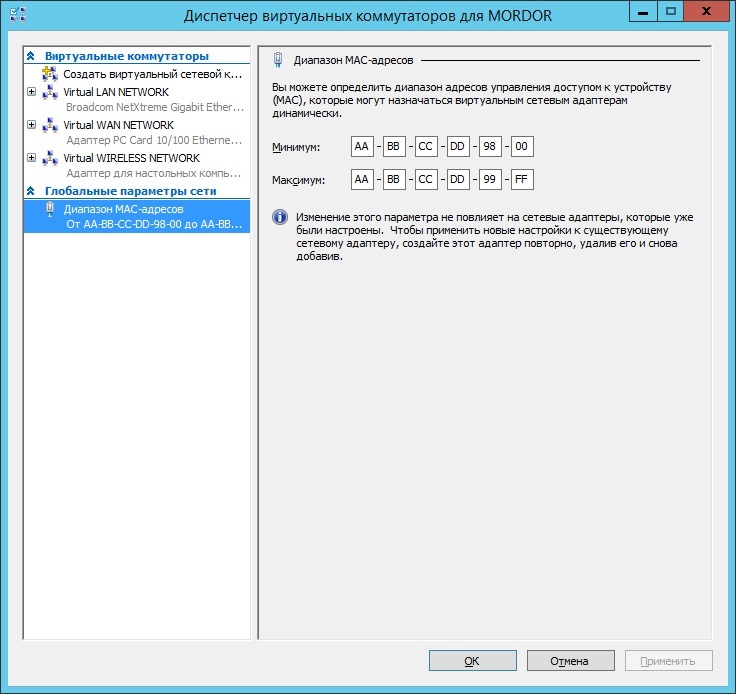The height and width of the screenshot is (694, 736).
Task: Click the blue information icon
Action: pos(280,217)
